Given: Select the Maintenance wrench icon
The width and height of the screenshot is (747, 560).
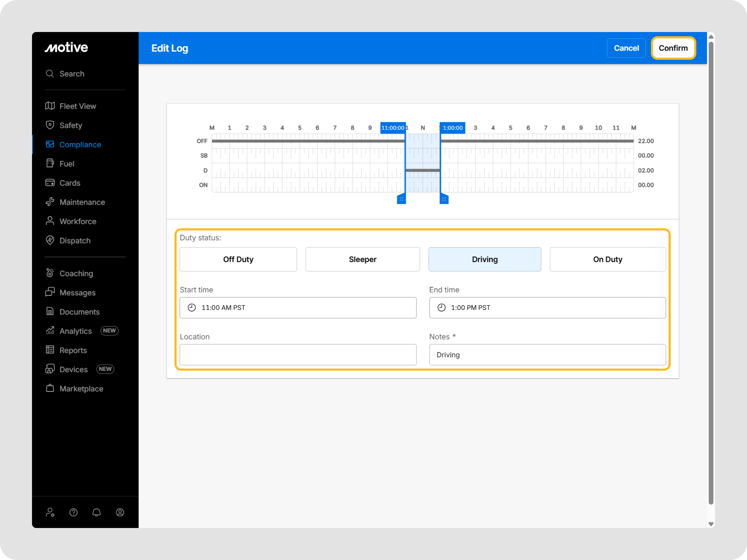Looking at the screenshot, I should [50, 202].
